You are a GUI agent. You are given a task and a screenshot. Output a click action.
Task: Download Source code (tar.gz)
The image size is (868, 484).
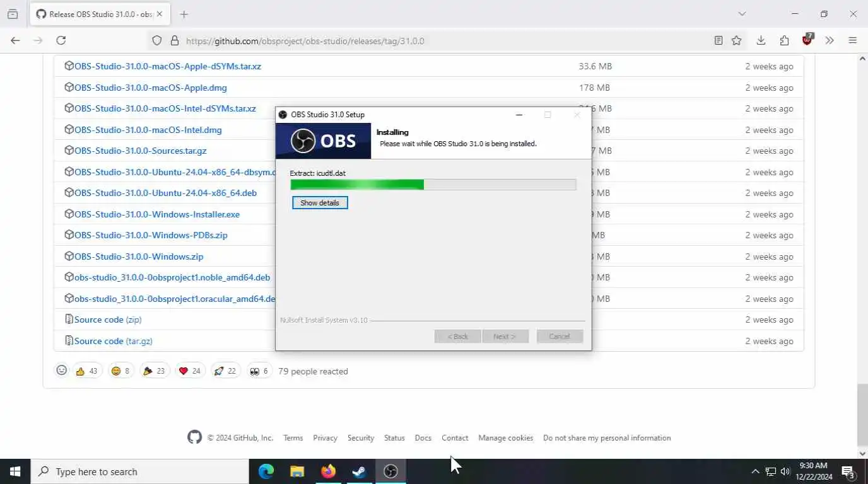click(x=114, y=341)
